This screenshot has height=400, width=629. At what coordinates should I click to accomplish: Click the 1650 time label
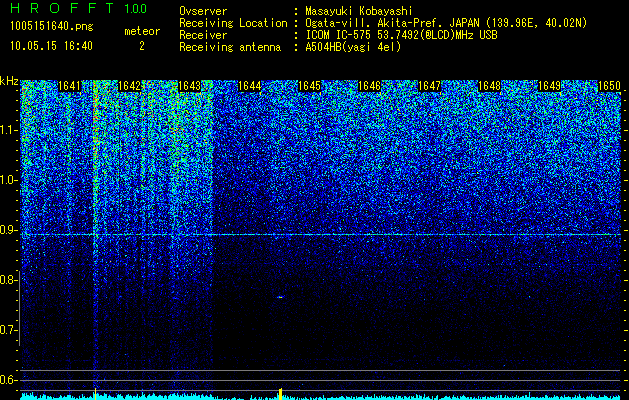point(609,86)
